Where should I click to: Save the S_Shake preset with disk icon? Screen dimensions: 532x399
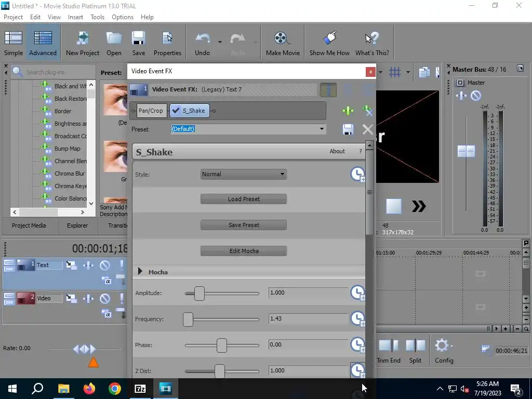348,129
